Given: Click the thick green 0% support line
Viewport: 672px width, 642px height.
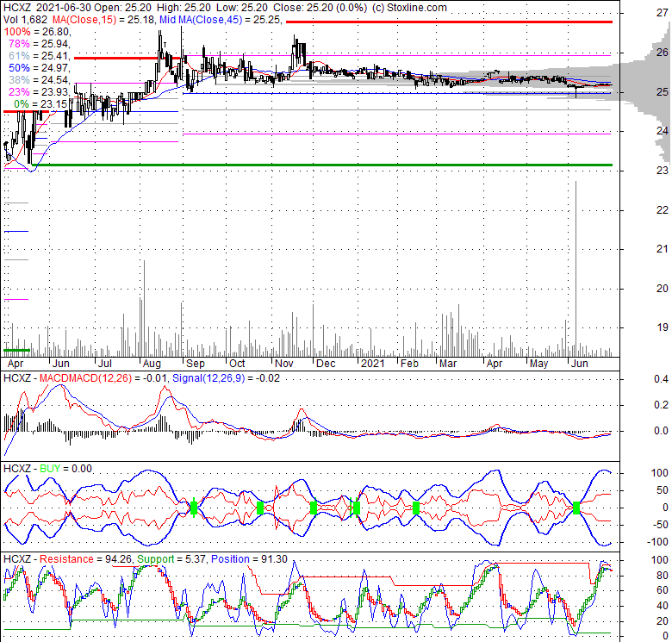Looking at the screenshot, I should (x=322, y=165).
